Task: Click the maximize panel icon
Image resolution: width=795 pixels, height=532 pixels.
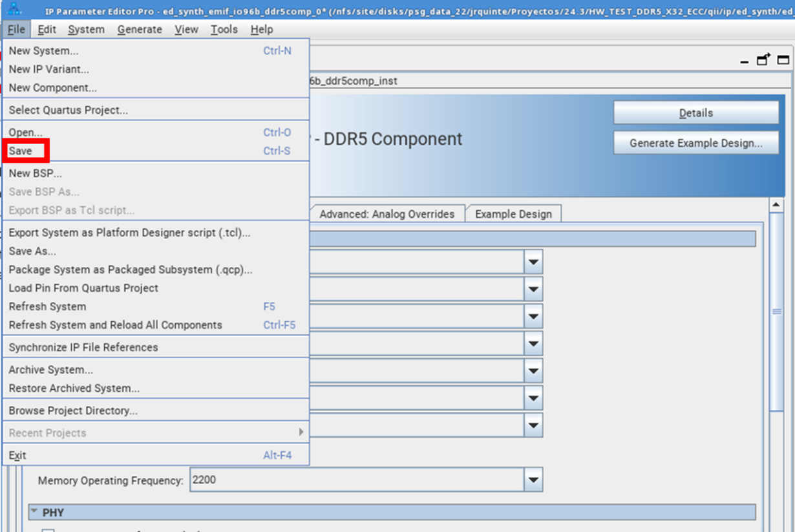Action: pos(783,60)
